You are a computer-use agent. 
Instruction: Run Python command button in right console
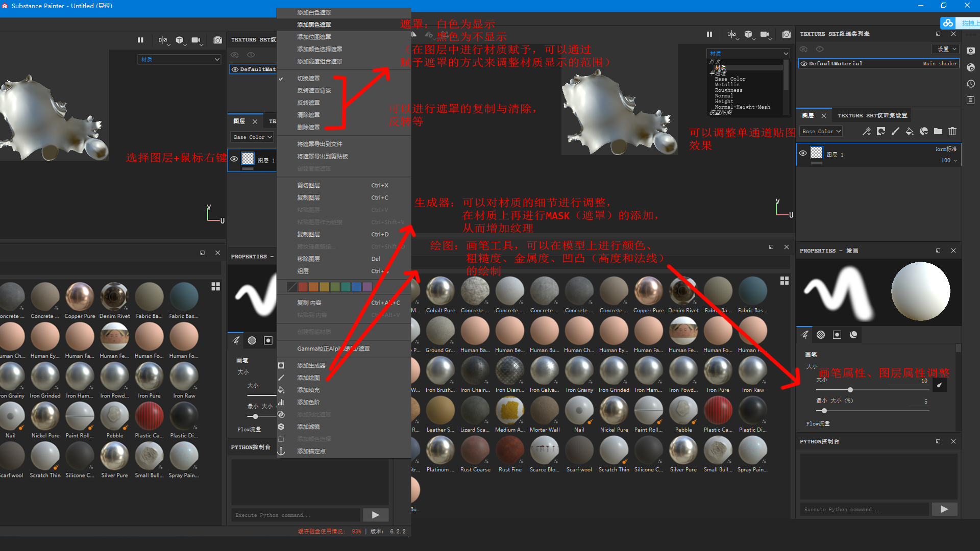944,509
